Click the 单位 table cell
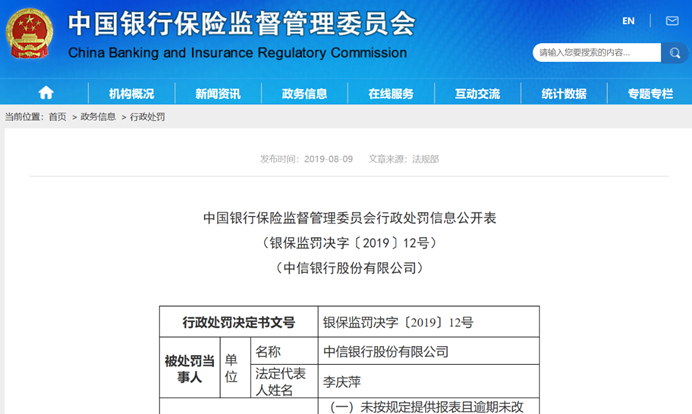 (235, 368)
